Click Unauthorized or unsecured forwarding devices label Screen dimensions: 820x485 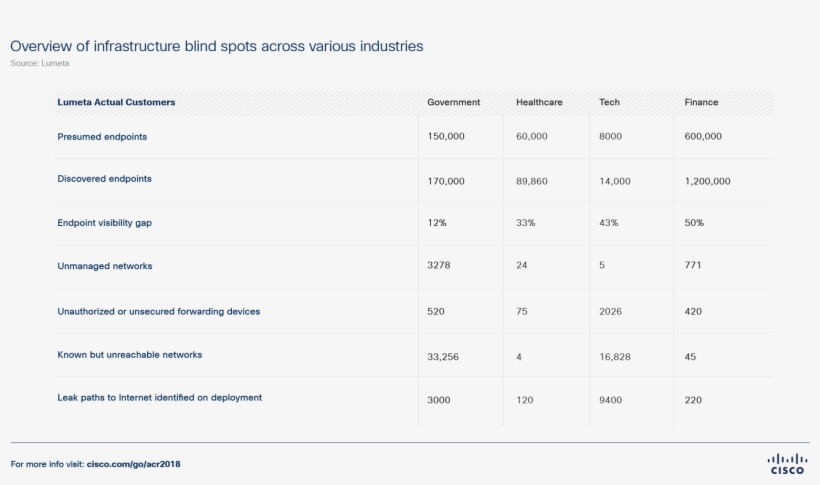click(x=158, y=311)
